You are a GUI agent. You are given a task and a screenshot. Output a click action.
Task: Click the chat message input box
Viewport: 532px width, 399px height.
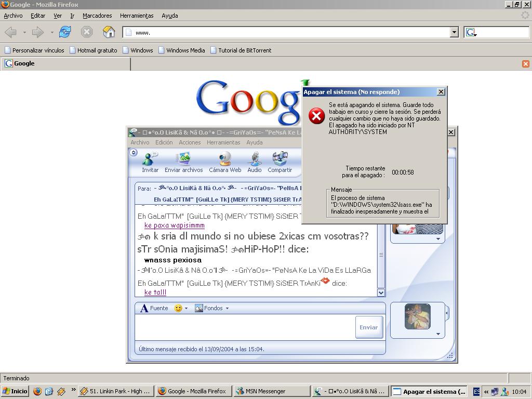point(245,327)
